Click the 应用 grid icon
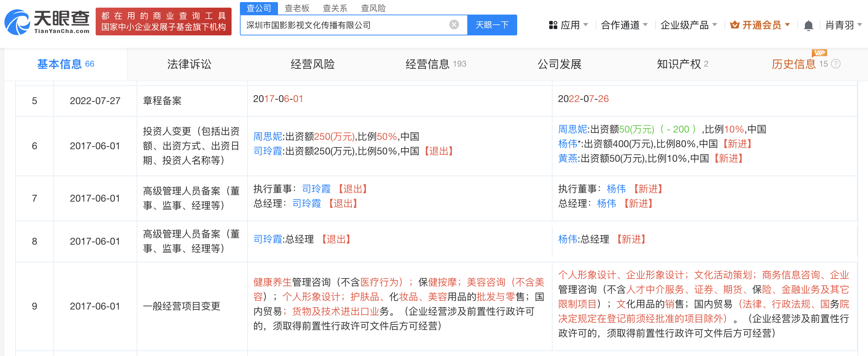The height and width of the screenshot is (356, 868). tap(553, 25)
